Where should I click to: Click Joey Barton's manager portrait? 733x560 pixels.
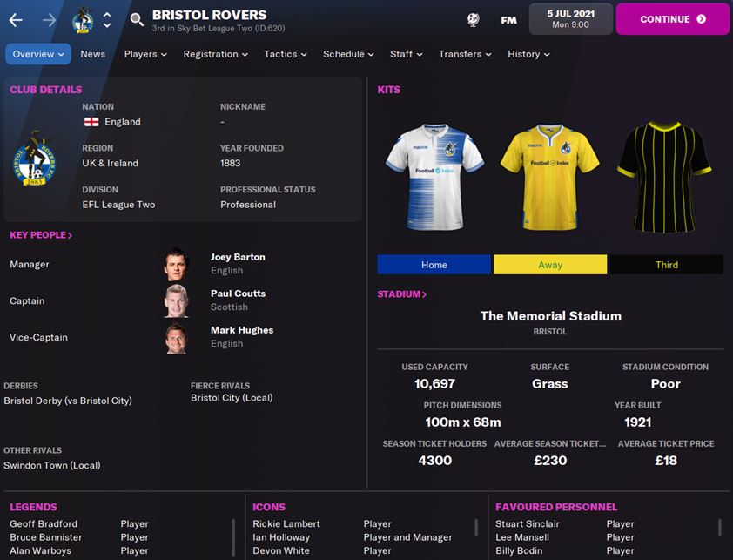click(176, 265)
